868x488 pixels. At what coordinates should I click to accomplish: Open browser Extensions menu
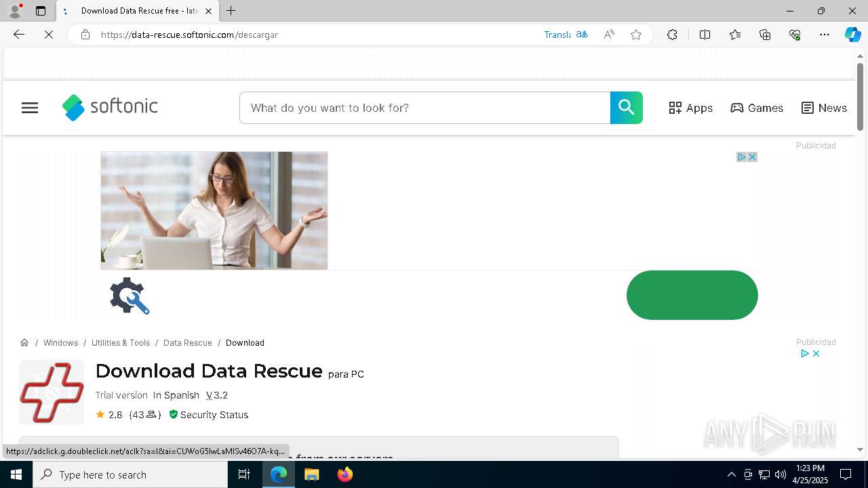point(672,35)
